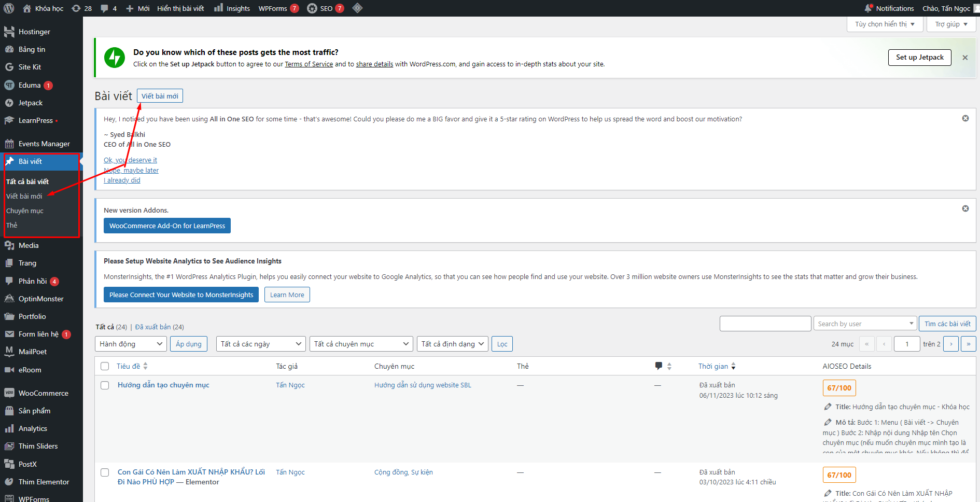Click the diamond icon in the admin bar
The image size is (980, 502).
click(357, 8)
